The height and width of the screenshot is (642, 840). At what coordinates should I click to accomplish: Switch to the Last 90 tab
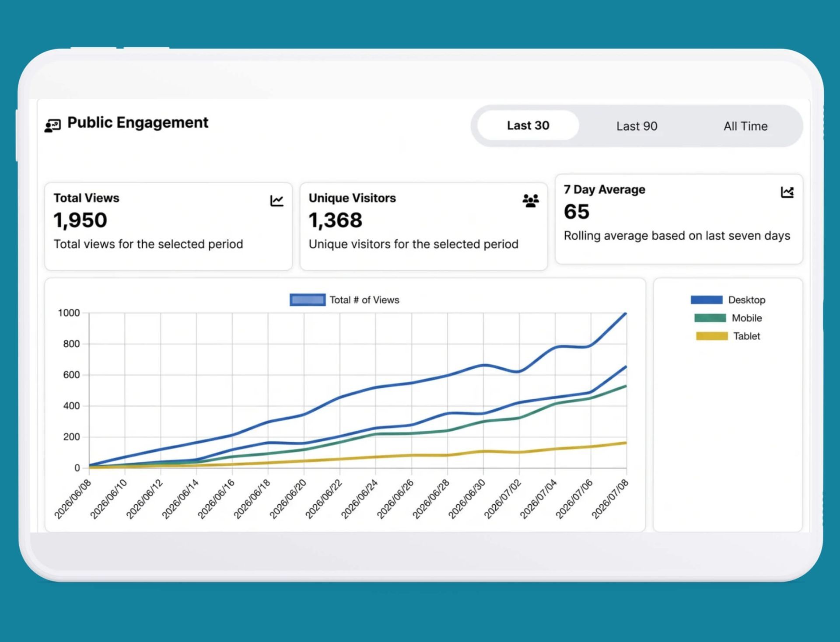637,126
